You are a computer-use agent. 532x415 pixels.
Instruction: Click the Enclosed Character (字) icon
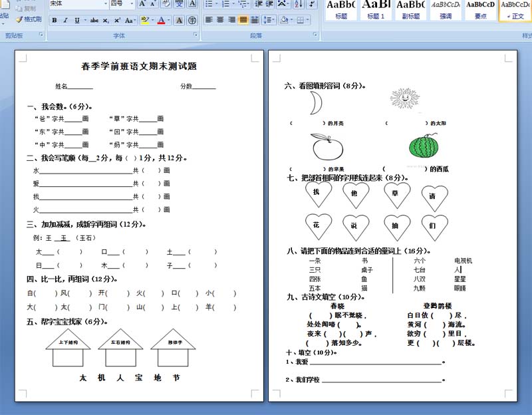[x=192, y=21]
